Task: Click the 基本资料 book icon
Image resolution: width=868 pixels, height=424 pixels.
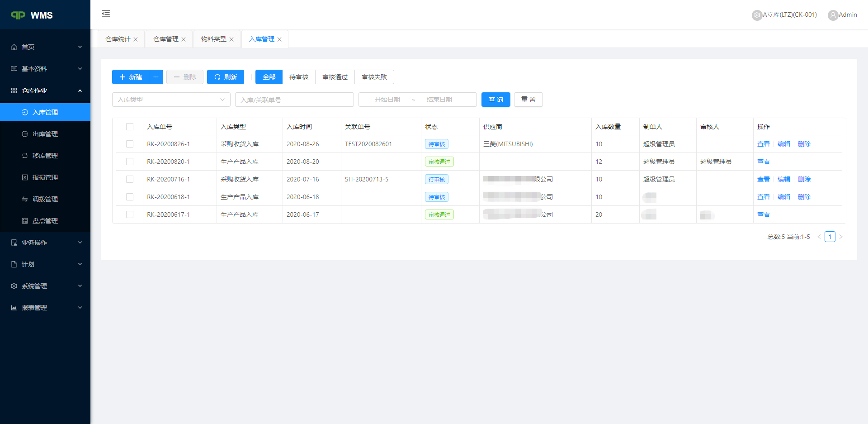Action: pos(14,69)
